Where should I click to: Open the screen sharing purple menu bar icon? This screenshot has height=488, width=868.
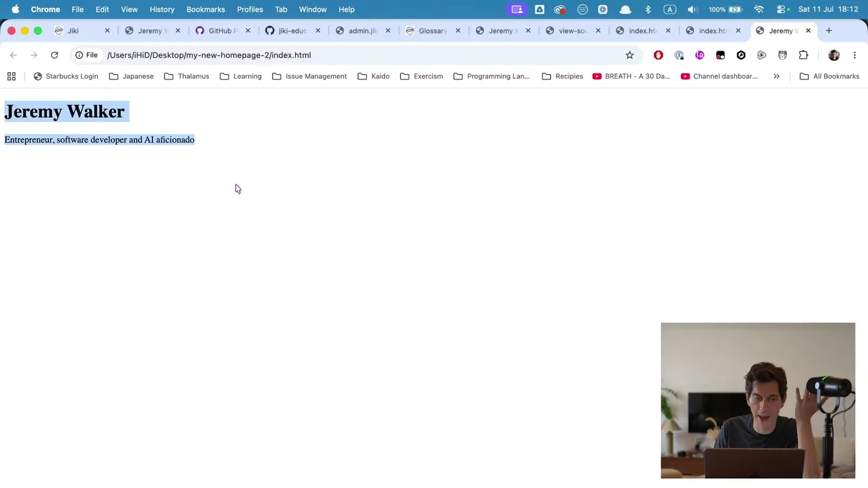[x=517, y=9]
